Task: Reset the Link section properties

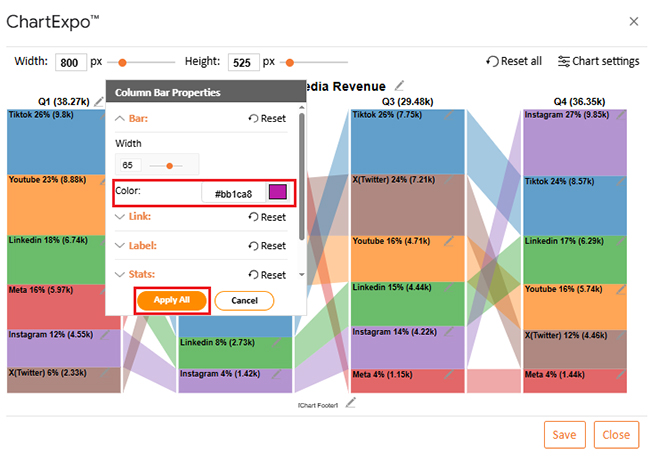Action: click(267, 217)
